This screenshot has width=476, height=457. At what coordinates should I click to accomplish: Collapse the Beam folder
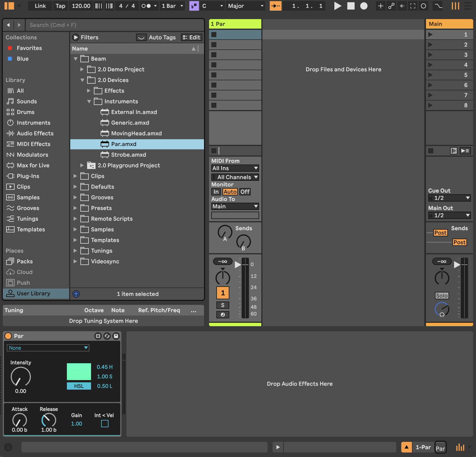pos(75,59)
